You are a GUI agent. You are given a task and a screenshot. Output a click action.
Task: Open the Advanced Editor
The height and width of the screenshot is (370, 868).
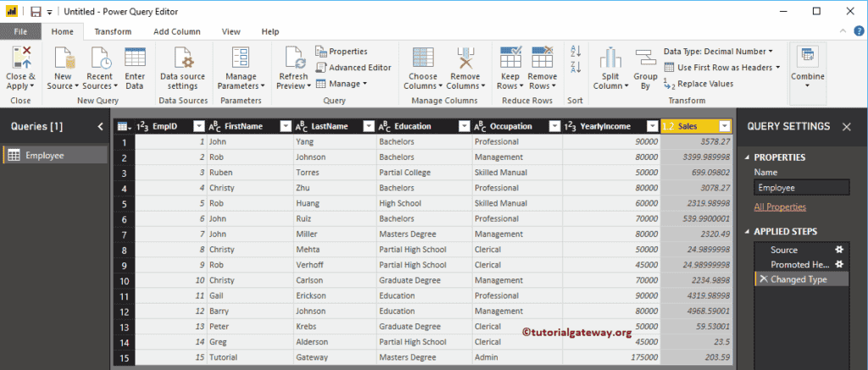pos(353,68)
